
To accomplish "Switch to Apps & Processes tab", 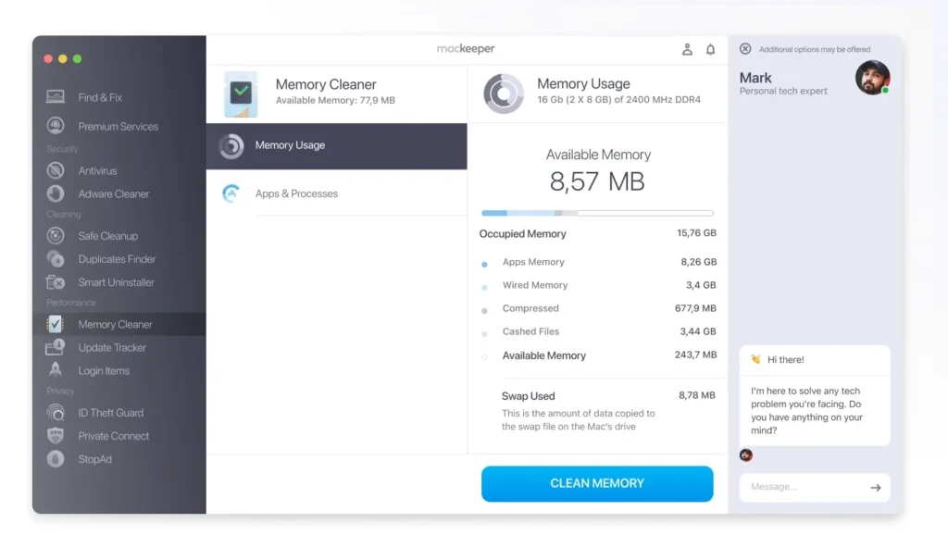I will pyautogui.click(x=337, y=193).
